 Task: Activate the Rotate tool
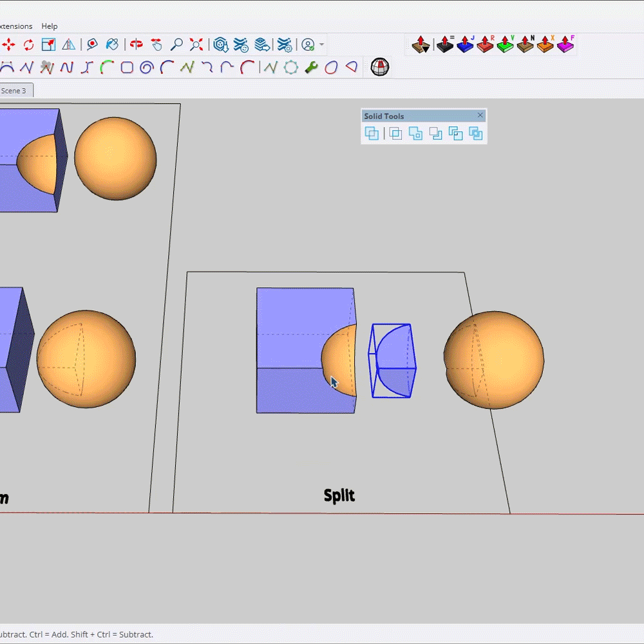point(28,44)
